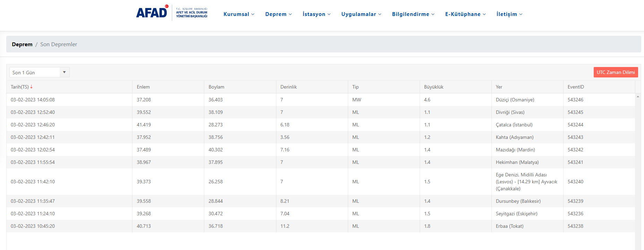
Task: Click the table scrollbar up arrow
Action: pyautogui.click(x=638, y=97)
